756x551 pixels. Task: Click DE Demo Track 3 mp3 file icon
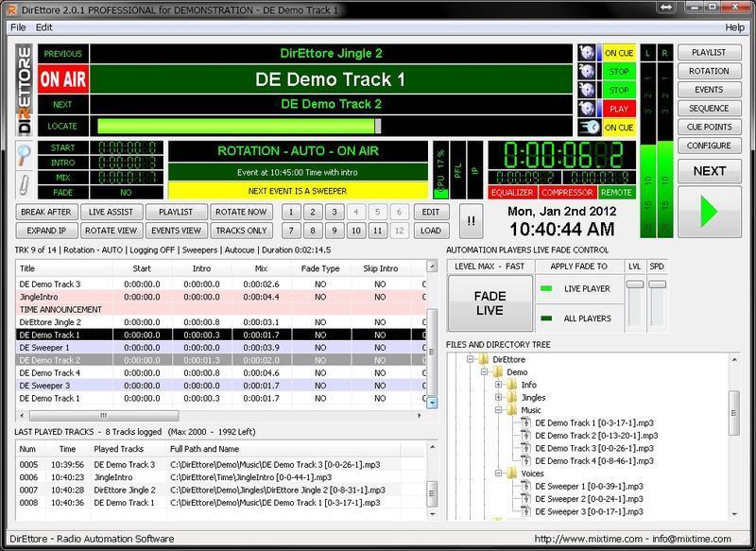[x=524, y=448]
